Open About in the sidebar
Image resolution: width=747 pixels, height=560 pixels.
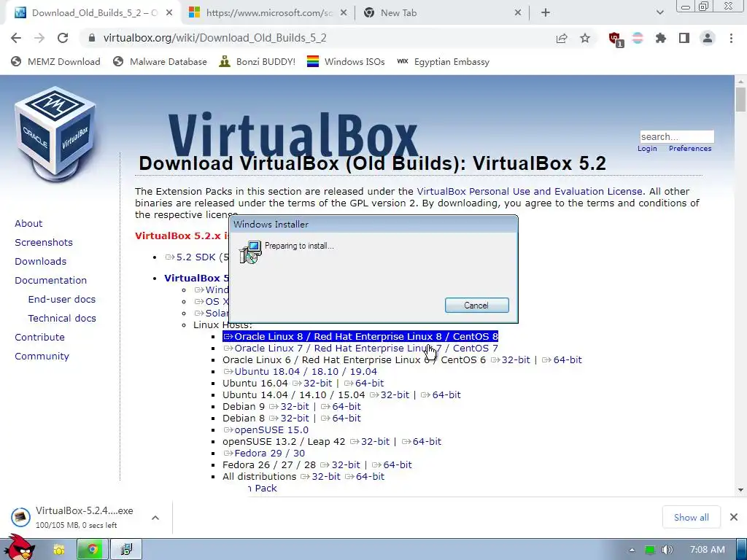pyautogui.click(x=28, y=223)
